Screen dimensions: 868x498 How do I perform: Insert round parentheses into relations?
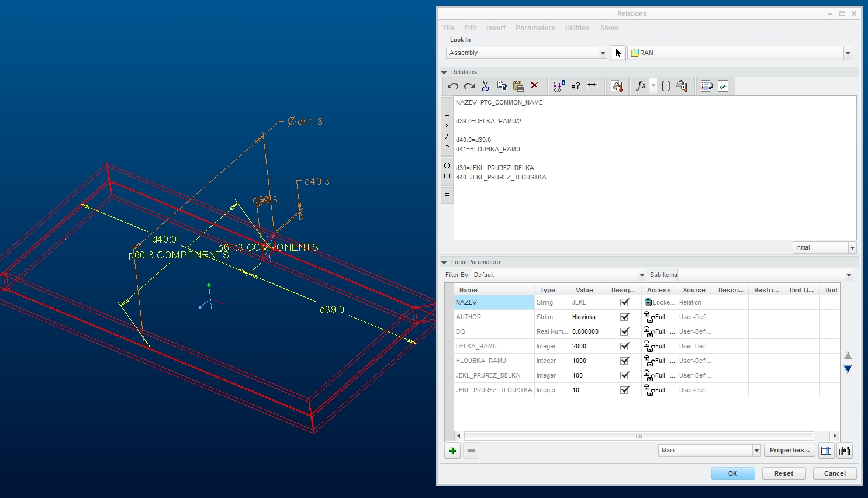click(x=447, y=165)
